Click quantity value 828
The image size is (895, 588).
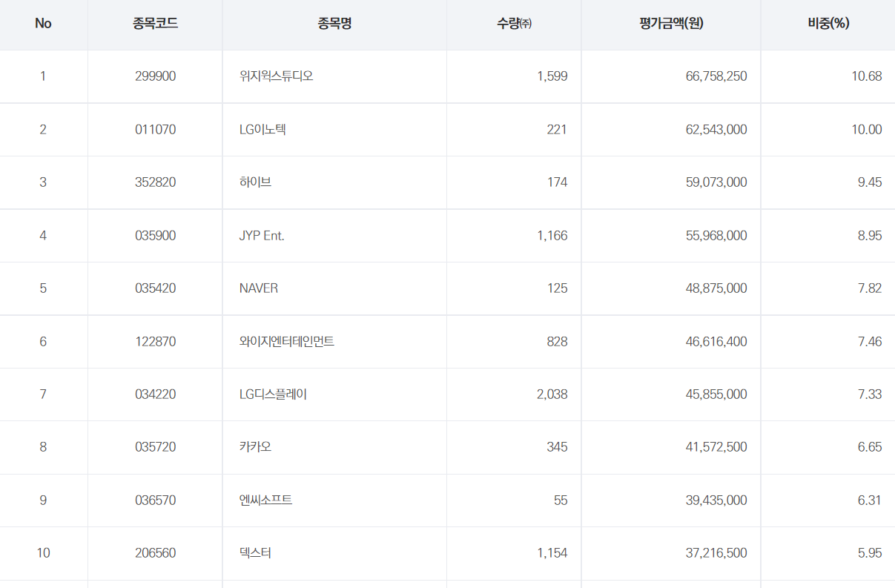pos(557,342)
